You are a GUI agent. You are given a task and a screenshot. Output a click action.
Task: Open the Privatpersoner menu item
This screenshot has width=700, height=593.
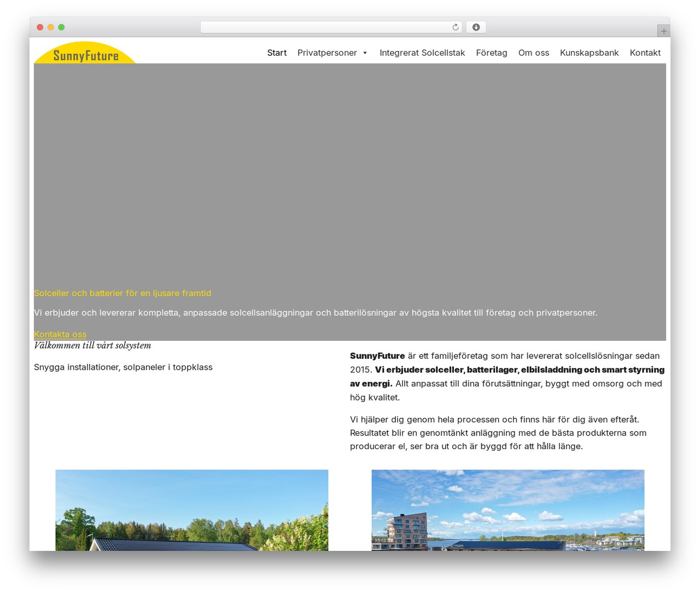click(327, 53)
